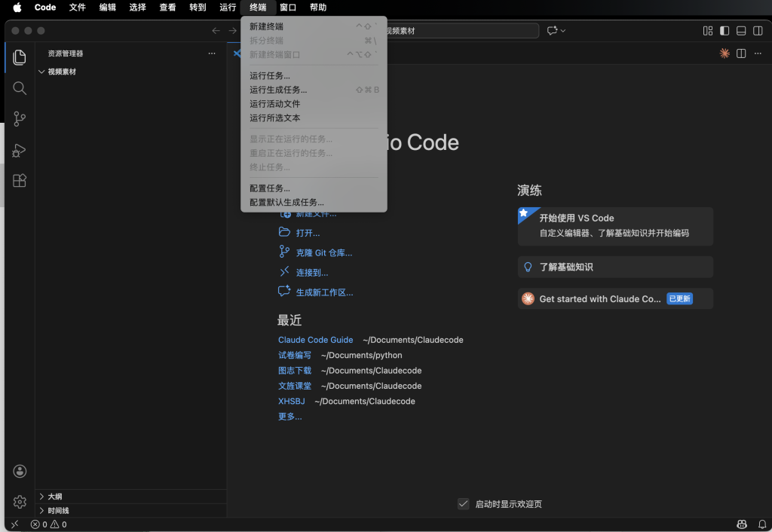Uncheck the 启动时显示欢迎页 checkbox

464,504
